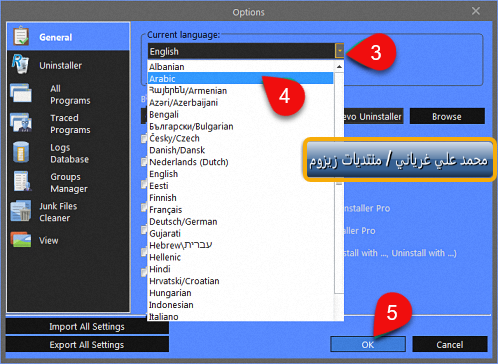Choose Armenian from language list
Viewport: 498px width, 364px height.
pos(240,91)
